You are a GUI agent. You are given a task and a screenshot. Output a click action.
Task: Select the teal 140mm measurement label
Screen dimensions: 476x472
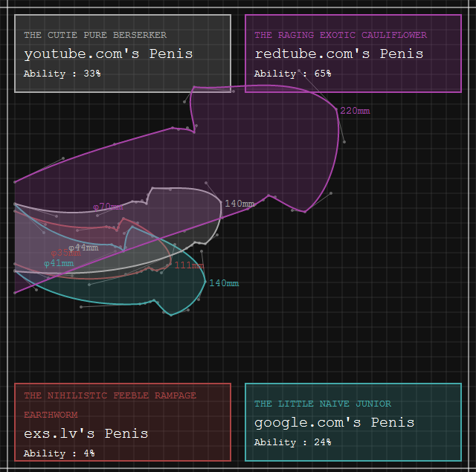click(224, 283)
